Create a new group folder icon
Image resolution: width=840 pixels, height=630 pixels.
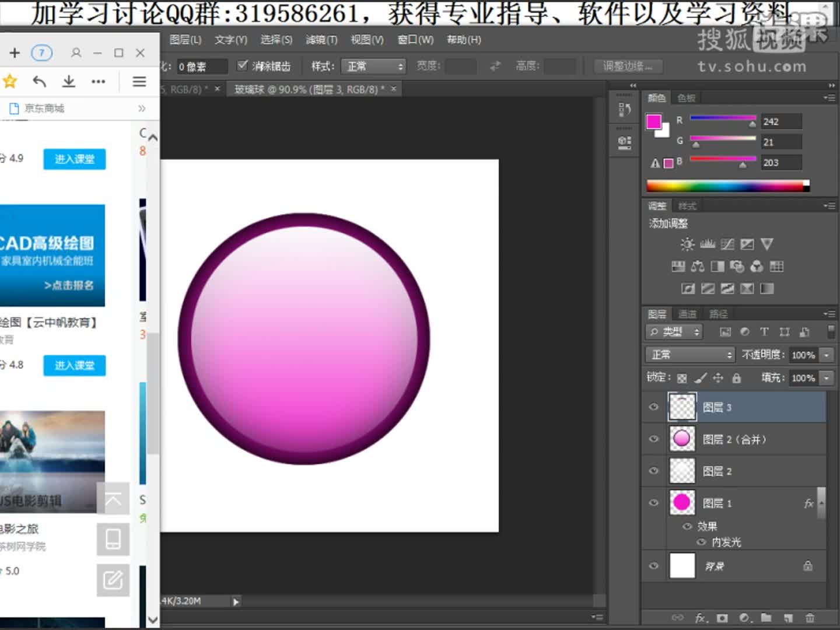tap(766, 618)
